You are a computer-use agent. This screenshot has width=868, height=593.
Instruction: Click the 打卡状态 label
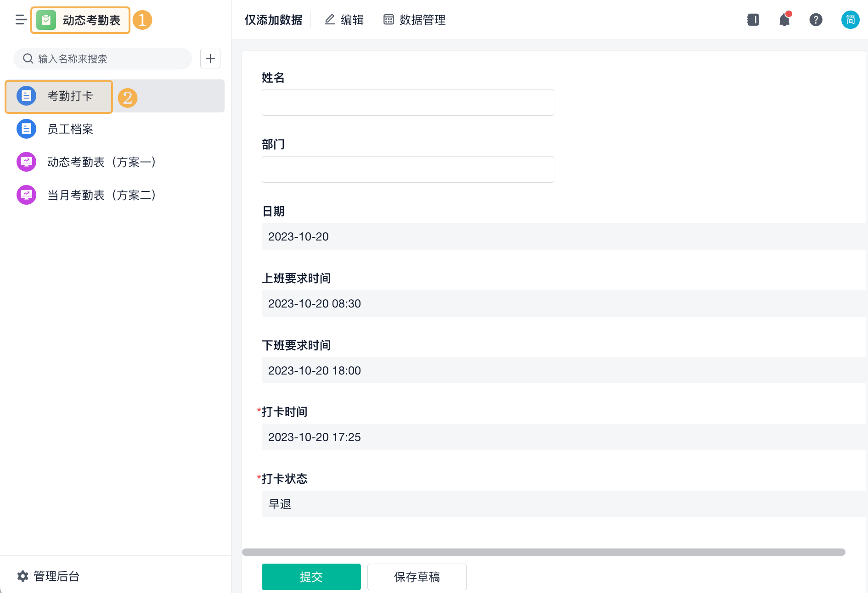(x=284, y=479)
